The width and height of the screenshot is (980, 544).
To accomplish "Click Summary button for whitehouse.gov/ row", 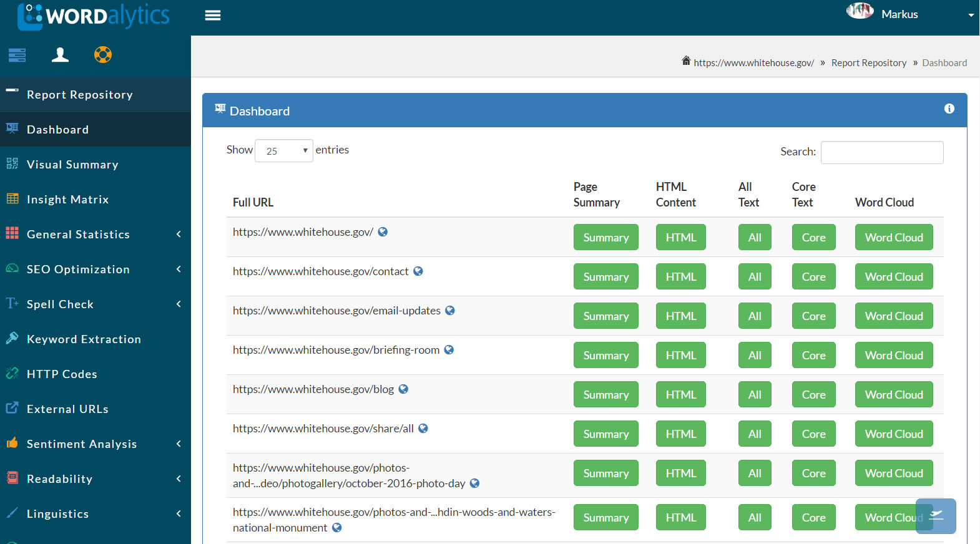I will tap(606, 237).
